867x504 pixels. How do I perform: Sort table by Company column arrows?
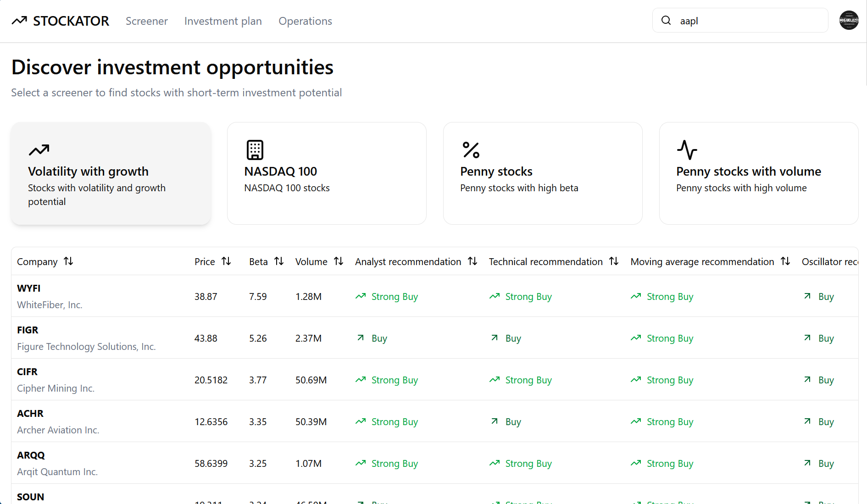(x=68, y=261)
